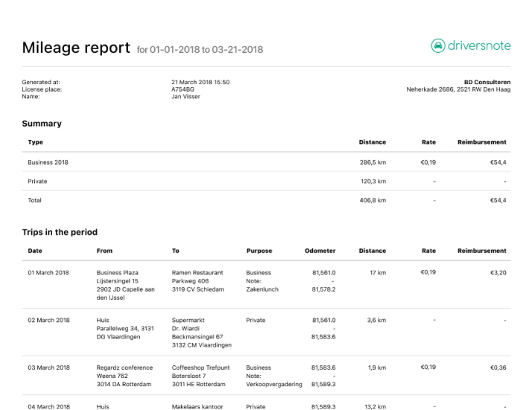The height and width of the screenshot is (410, 532).
Task: Select total distance '406,8 km'
Action: (373, 201)
